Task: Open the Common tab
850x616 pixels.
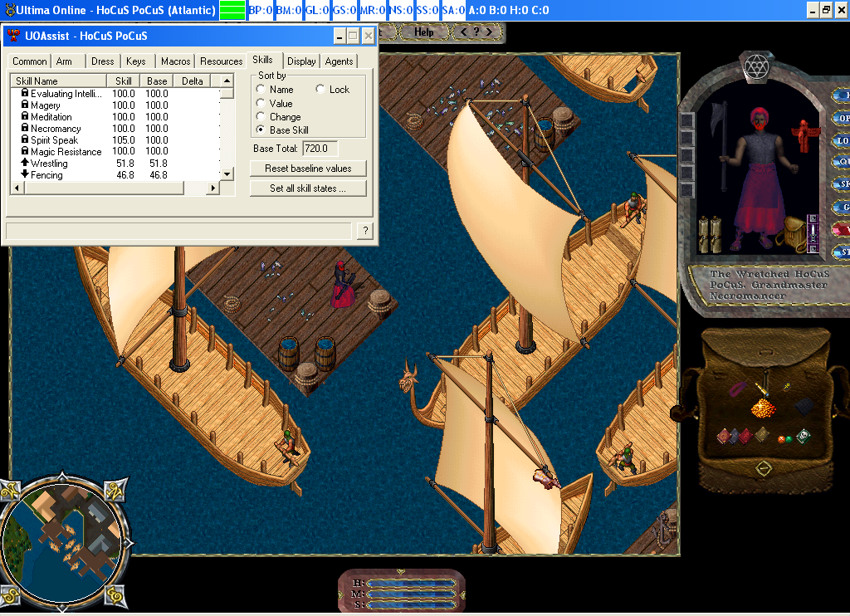Action: [29, 61]
